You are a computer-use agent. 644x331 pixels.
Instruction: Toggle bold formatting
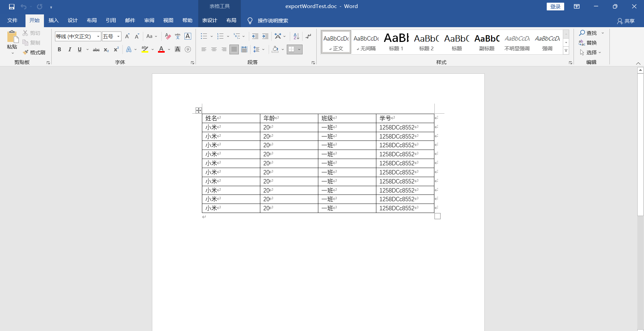[x=59, y=49]
